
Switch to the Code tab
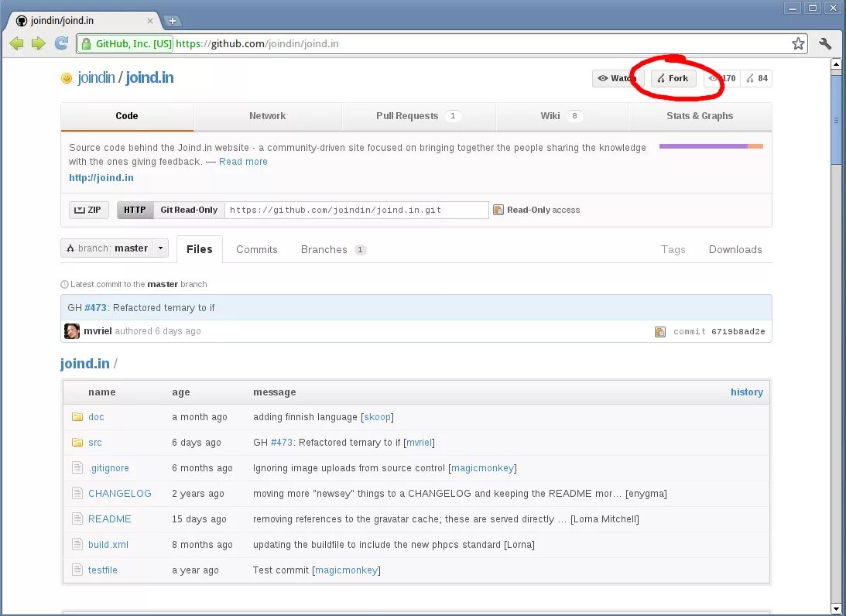(x=127, y=116)
